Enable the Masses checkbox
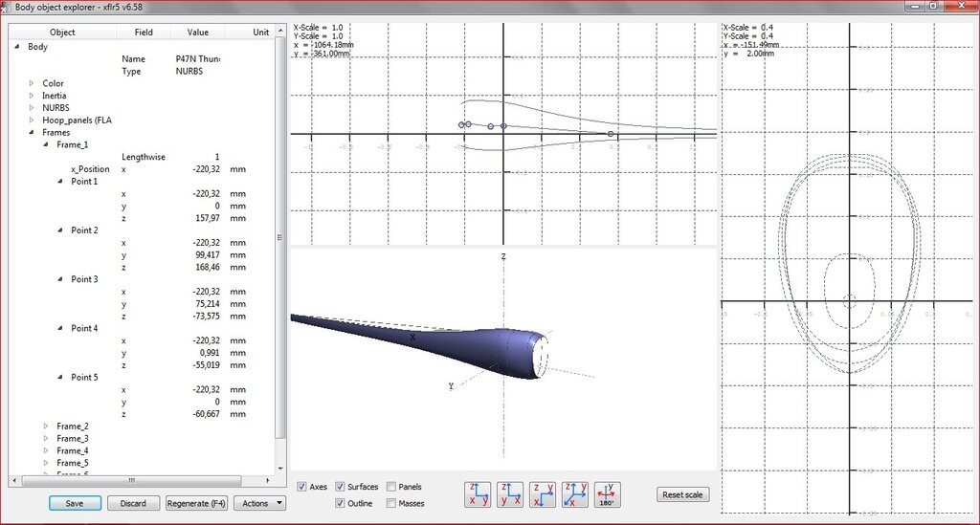Image resolution: width=980 pixels, height=525 pixels. pyautogui.click(x=391, y=503)
